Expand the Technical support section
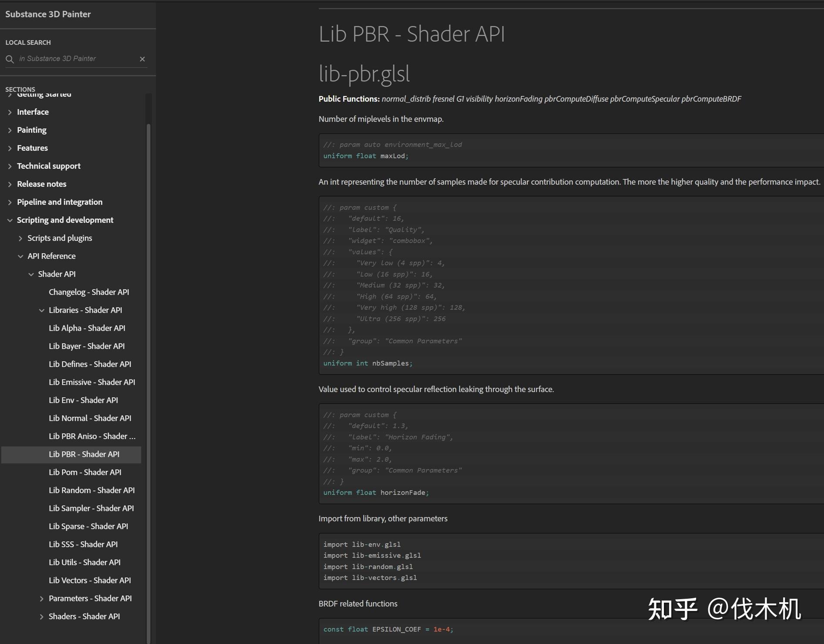 (10, 166)
